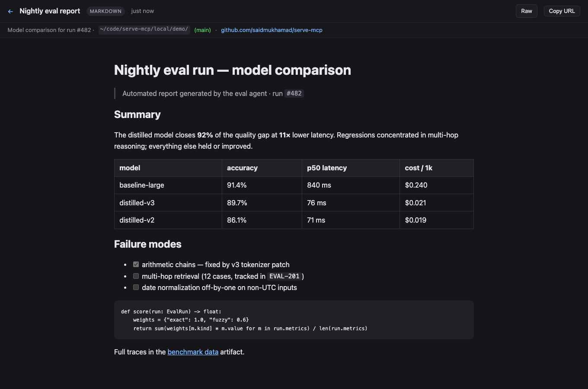Click the 840 ms latency value
This screenshot has height=389, width=588.
coord(319,185)
